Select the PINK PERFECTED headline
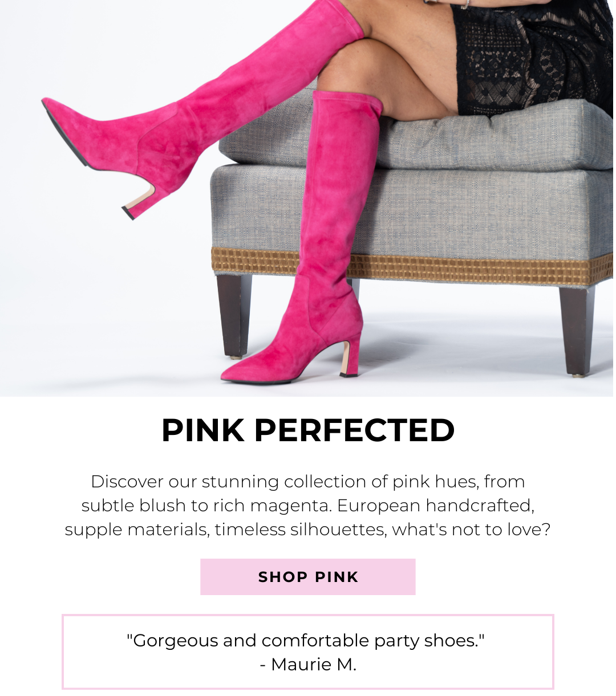 [308, 430]
